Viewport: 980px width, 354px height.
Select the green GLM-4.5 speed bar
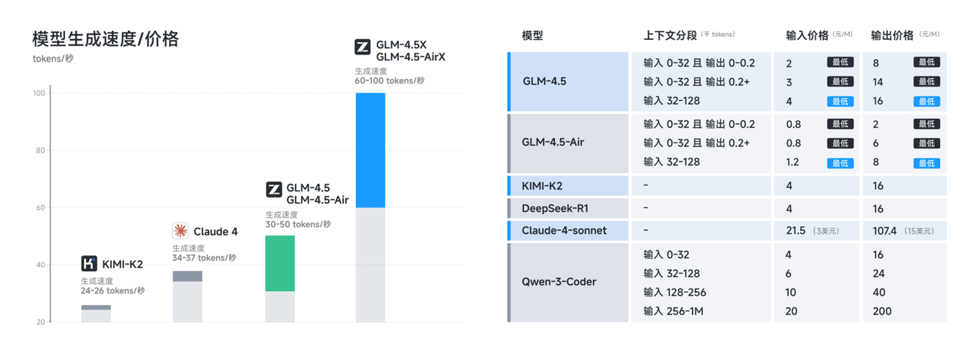tap(280, 264)
